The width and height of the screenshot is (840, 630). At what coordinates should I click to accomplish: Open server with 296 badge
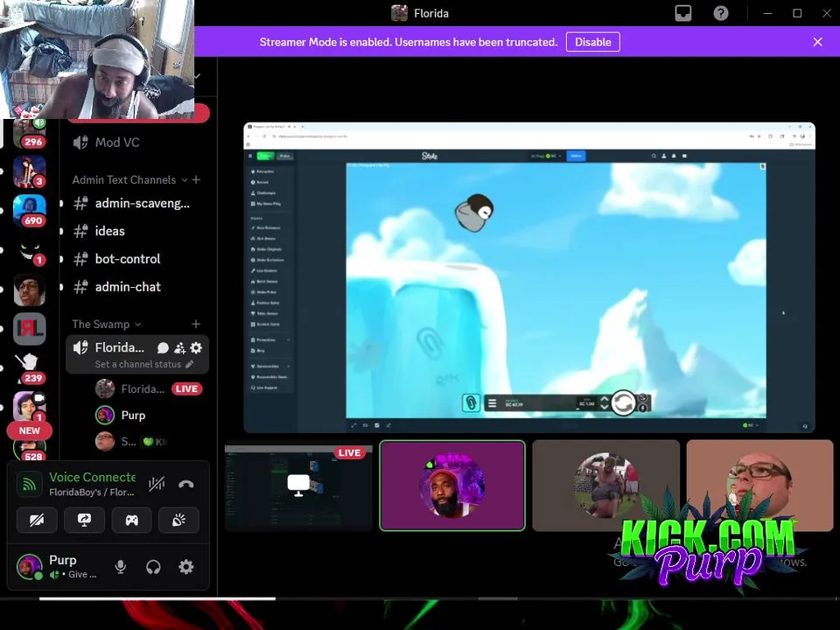point(30,131)
